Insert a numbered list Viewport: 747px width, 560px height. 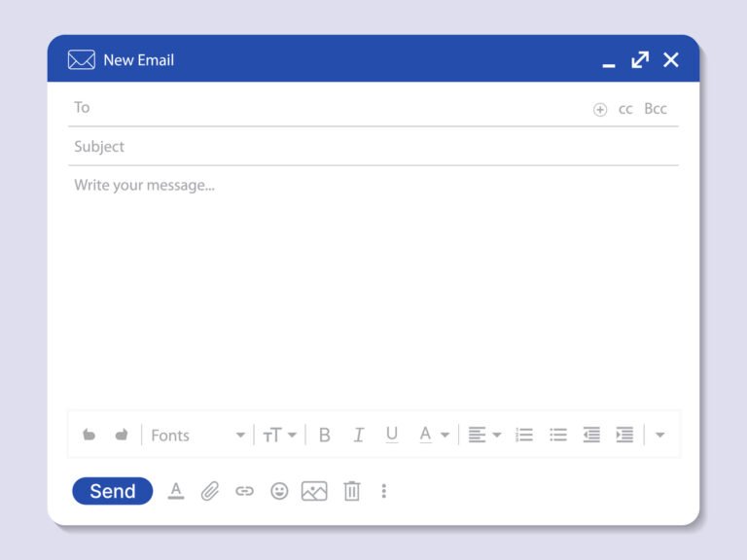coord(524,435)
